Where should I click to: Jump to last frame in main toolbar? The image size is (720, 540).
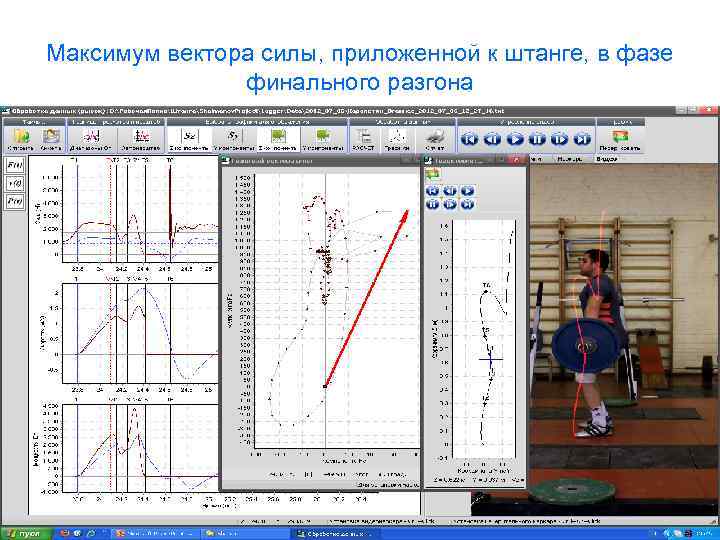(x=582, y=138)
